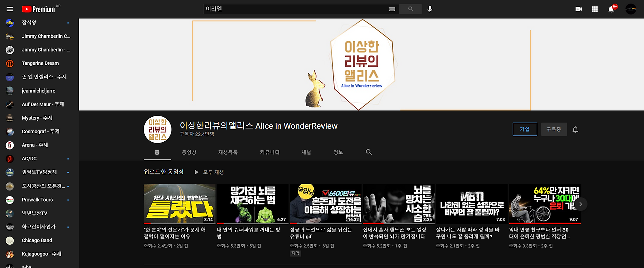This screenshot has height=268, width=644.
Task: Open the 64%만 지키면 thumbnail
Action: tap(544, 204)
